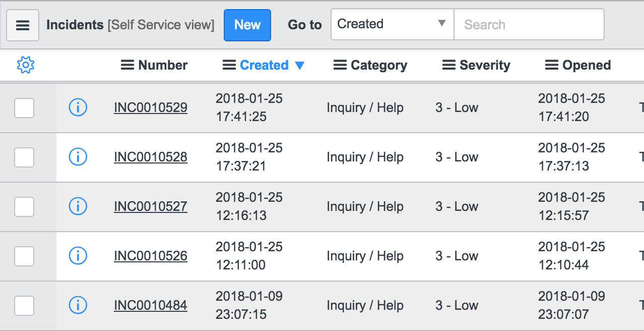The width and height of the screenshot is (644, 331).
Task: Open the Go to field dropdown
Action: (x=441, y=24)
